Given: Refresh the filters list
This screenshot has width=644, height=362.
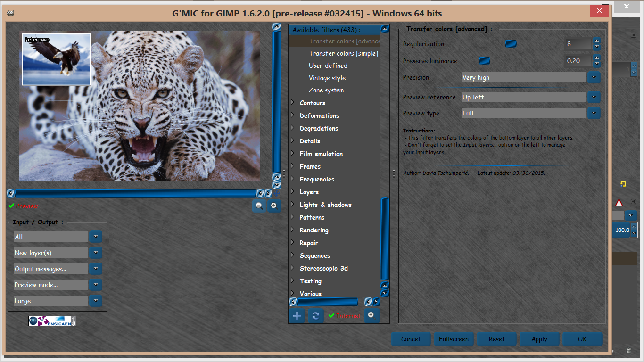Looking at the screenshot, I should (315, 316).
